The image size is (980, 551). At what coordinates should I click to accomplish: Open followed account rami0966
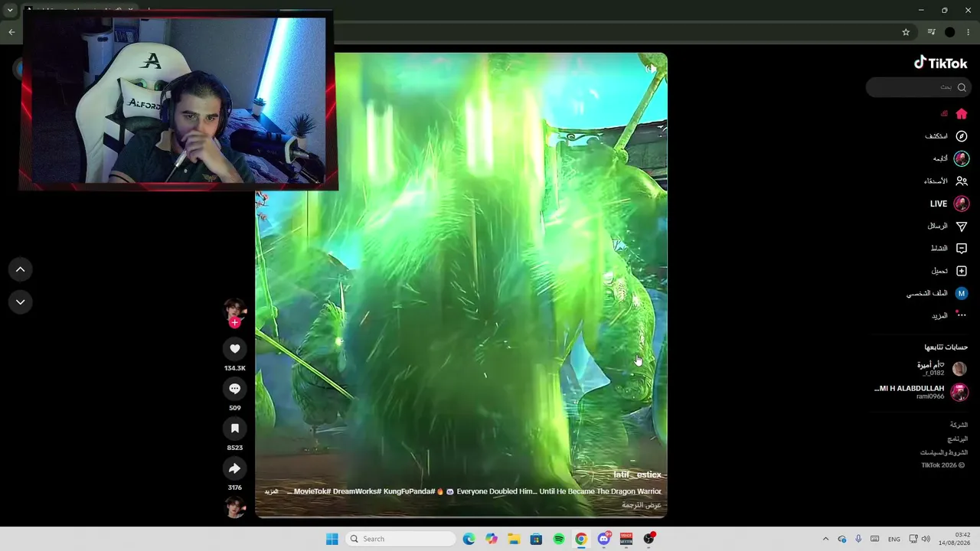[922, 393]
